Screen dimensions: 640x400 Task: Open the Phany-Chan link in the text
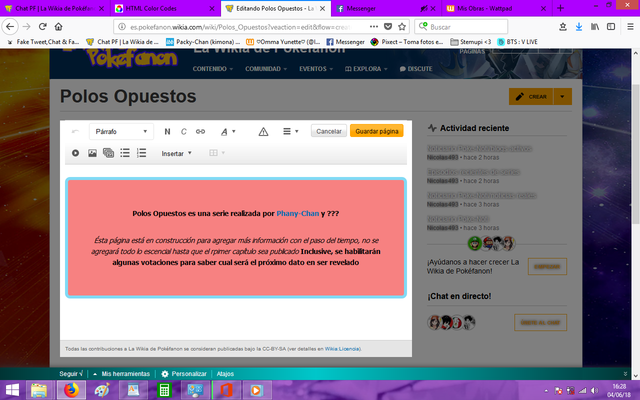coord(298,213)
